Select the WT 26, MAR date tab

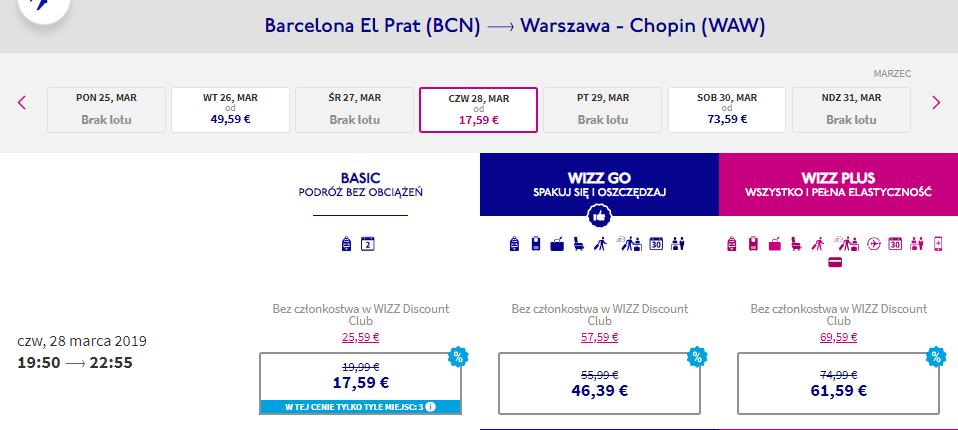point(230,110)
